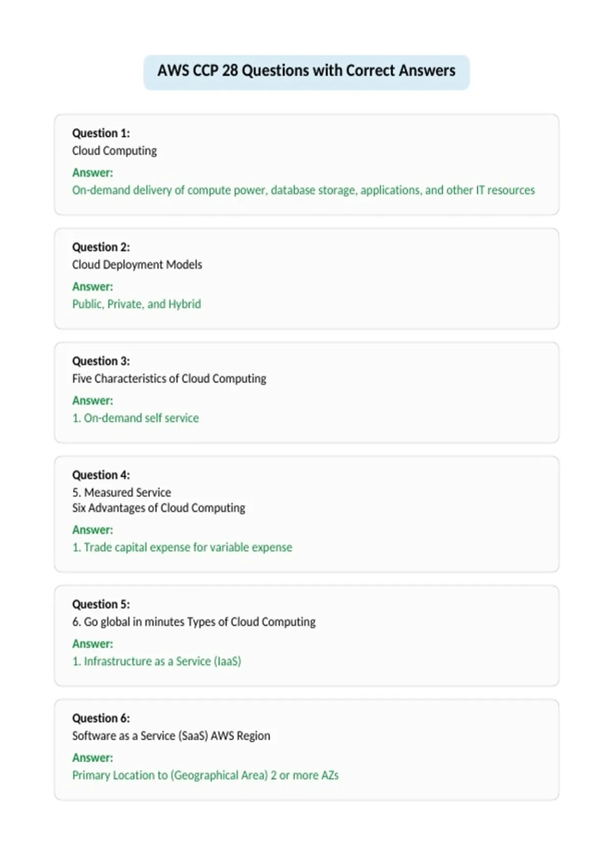Select the Question 2 label

pos(101,247)
